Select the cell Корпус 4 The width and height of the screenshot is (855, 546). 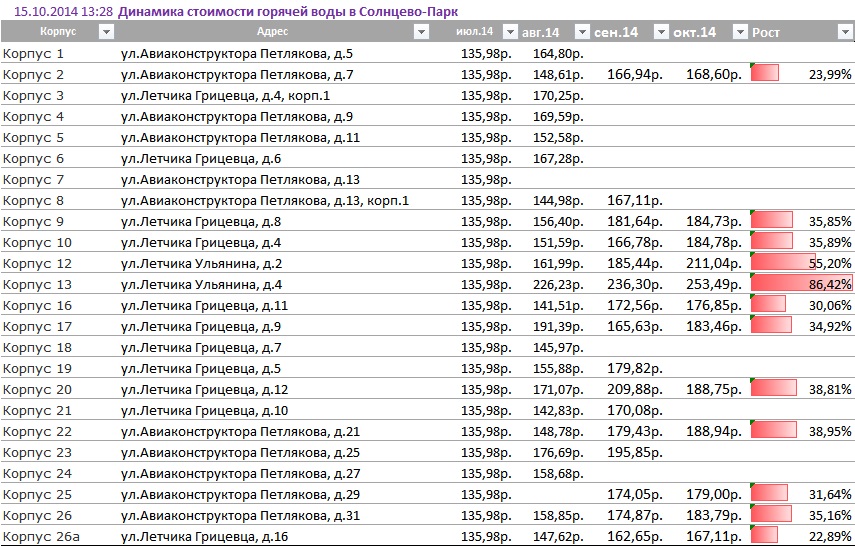(x=33, y=116)
